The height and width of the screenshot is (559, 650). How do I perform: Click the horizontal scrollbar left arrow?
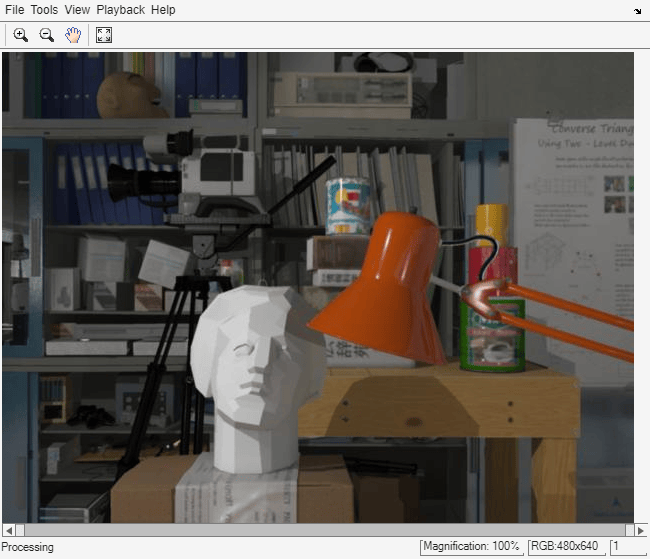pos(8,530)
